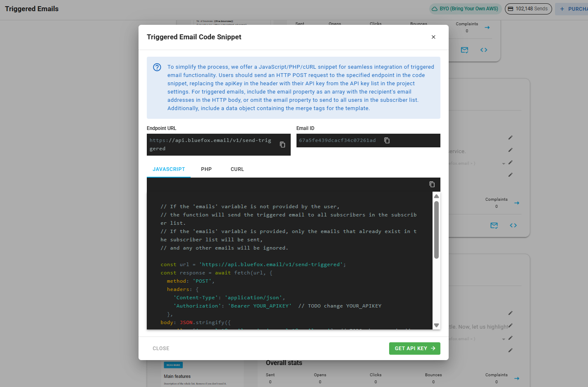Switch to the PHP tab

[x=206, y=169]
